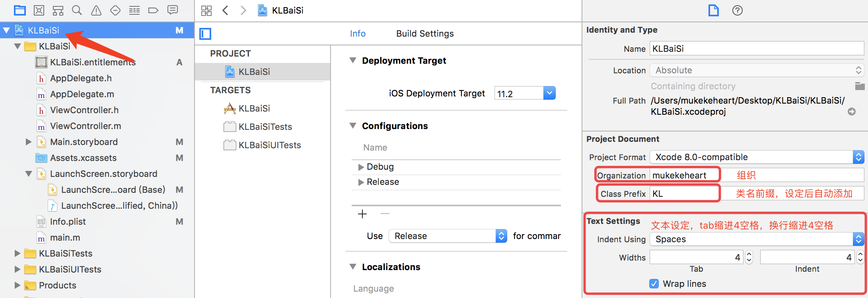The width and height of the screenshot is (868, 298).
Task: Switch to the Info tab
Action: point(358,34)
